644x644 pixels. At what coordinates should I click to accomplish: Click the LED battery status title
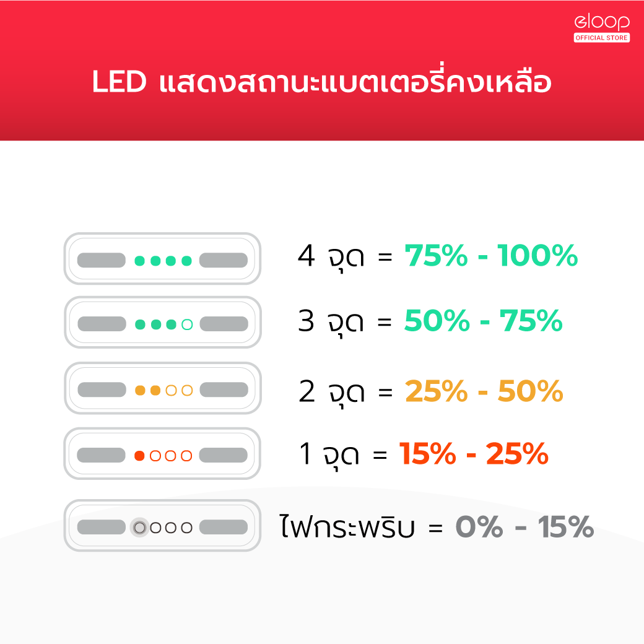pyautogui.click(x=321, y=84)
